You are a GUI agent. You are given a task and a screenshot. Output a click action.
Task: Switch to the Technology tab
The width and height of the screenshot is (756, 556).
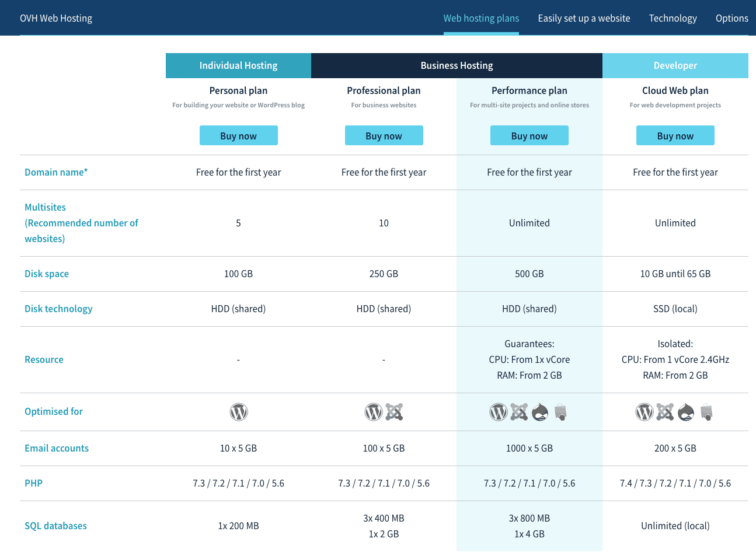point(673,18)
